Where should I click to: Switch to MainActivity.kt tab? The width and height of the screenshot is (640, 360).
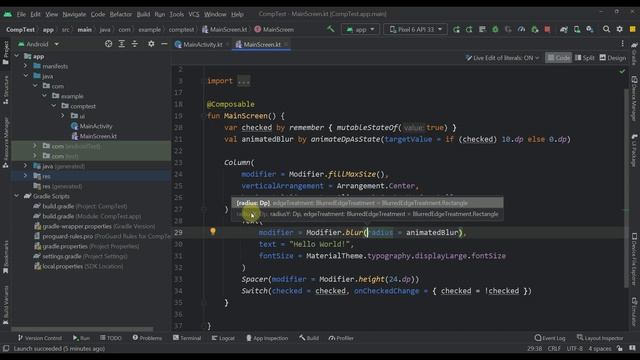202,44
